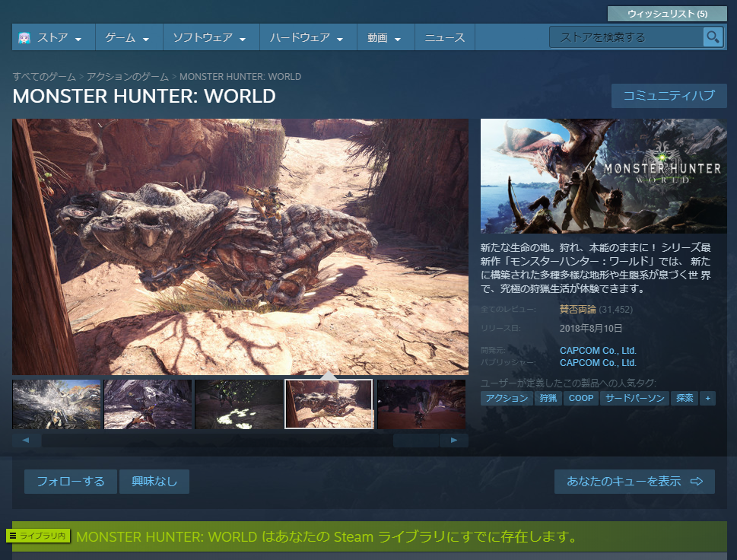
Task: Click the large main screenshot image
Action: pyautogui.click(x=240, y=247)
